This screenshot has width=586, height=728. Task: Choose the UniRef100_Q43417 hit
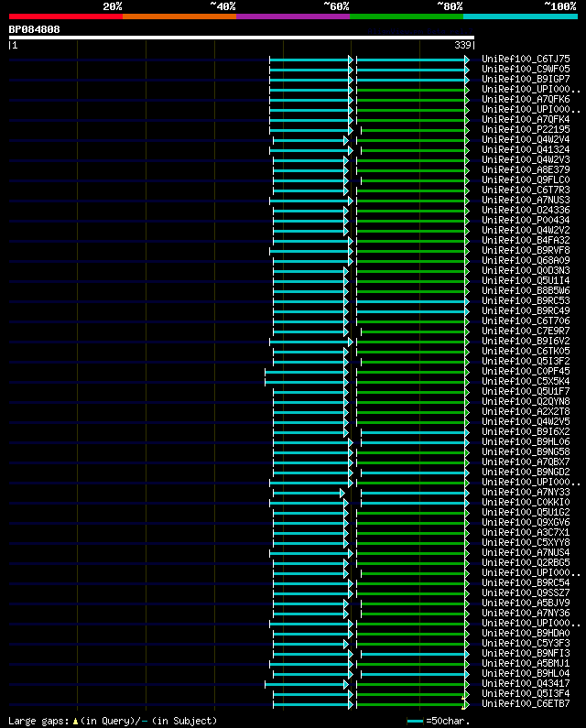click(x=526, y=683)
